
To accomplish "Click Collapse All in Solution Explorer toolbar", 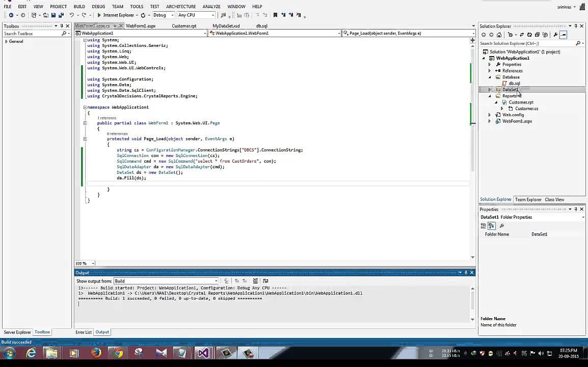I will click(537, 35).
